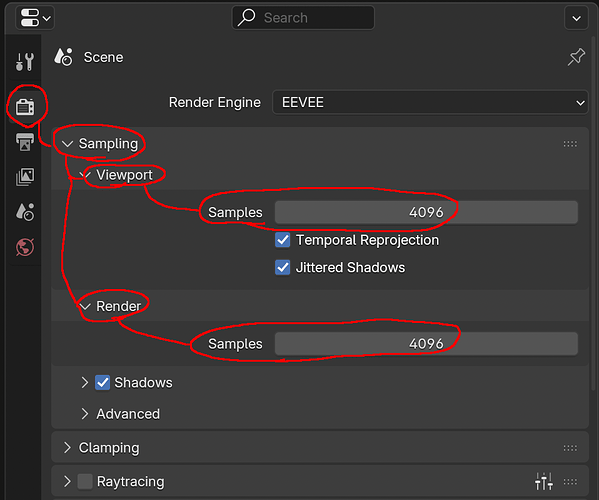Open the Scene properties tab icon

(x=25, y=212)
